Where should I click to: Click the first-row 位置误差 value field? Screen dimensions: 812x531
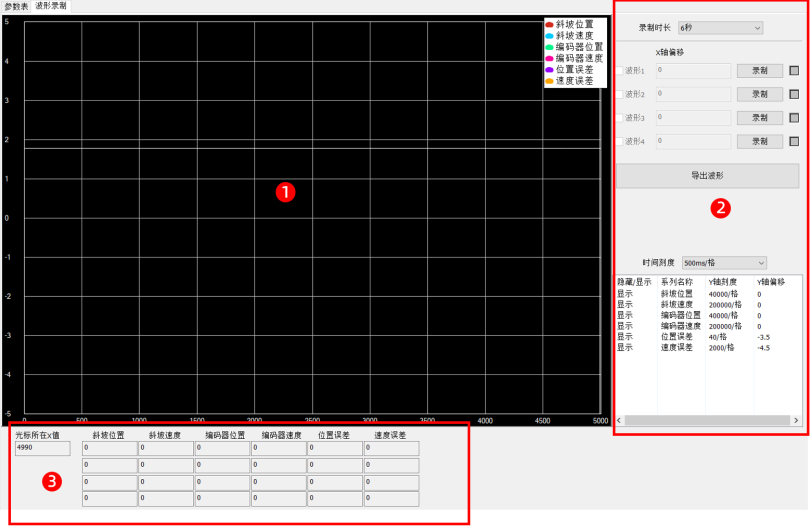tap(335, 448)
